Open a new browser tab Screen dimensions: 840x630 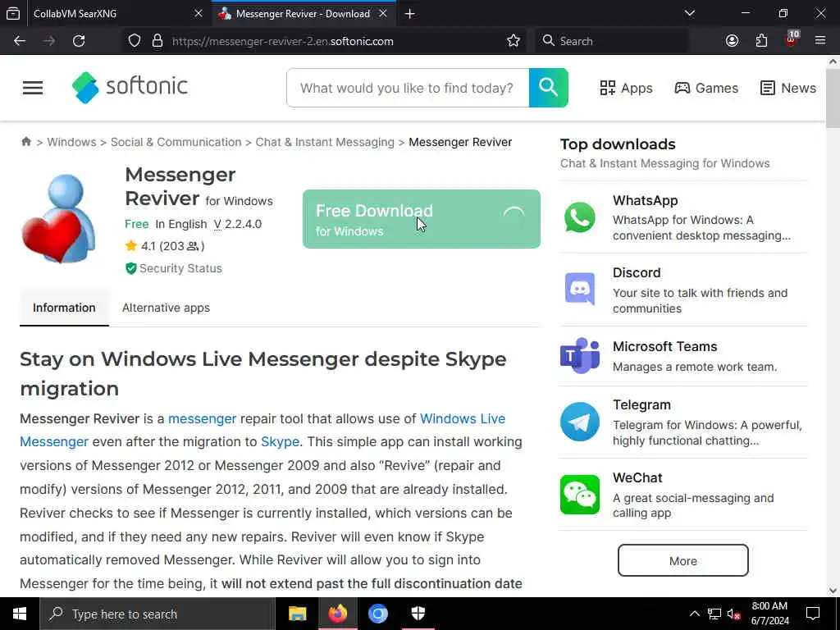tap(410, 14)
